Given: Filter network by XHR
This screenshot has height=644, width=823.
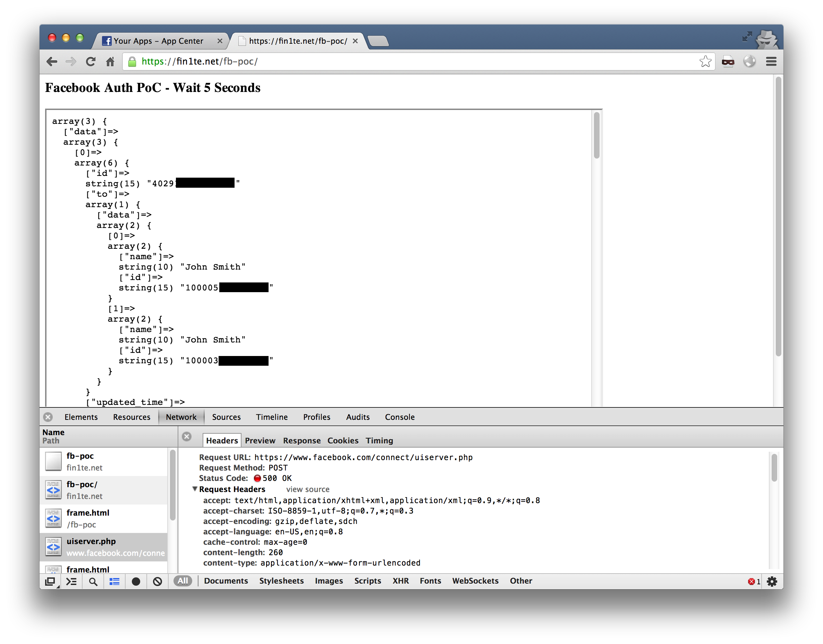Looking at the screenshot, I should (400, 581).
